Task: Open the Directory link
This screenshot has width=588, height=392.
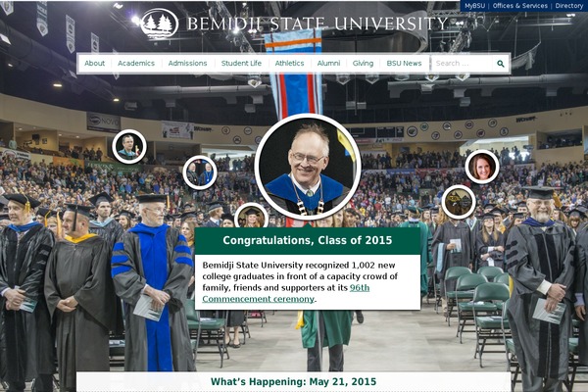Action: pyautogui.click(x=568, y=6)
